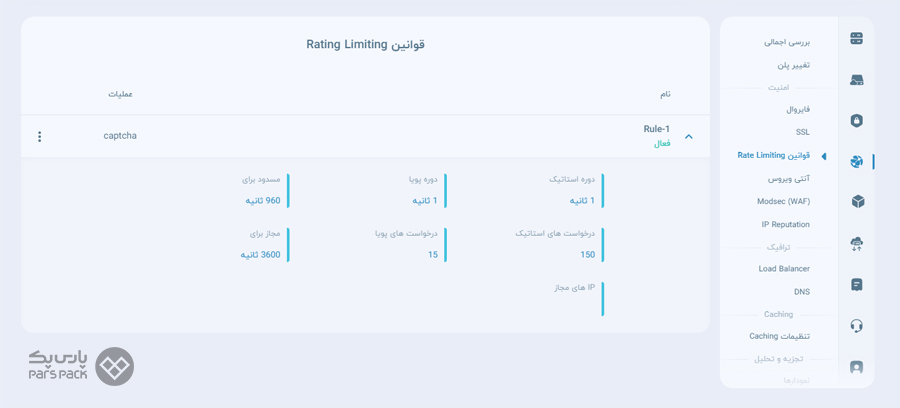This screenshot has height=408, width=900.
Task: Select the globe CDN sidebar icon
Action: click(x=856, y=161)
